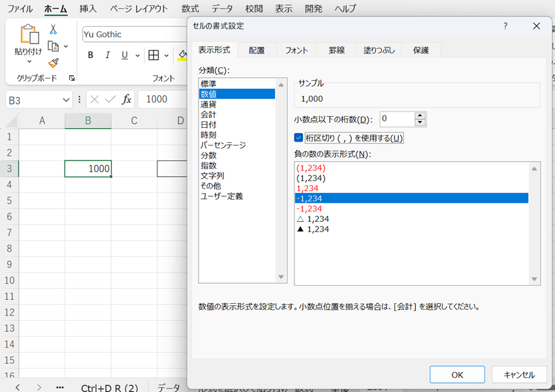Open the Name Box dropdown

pos(66,100)
